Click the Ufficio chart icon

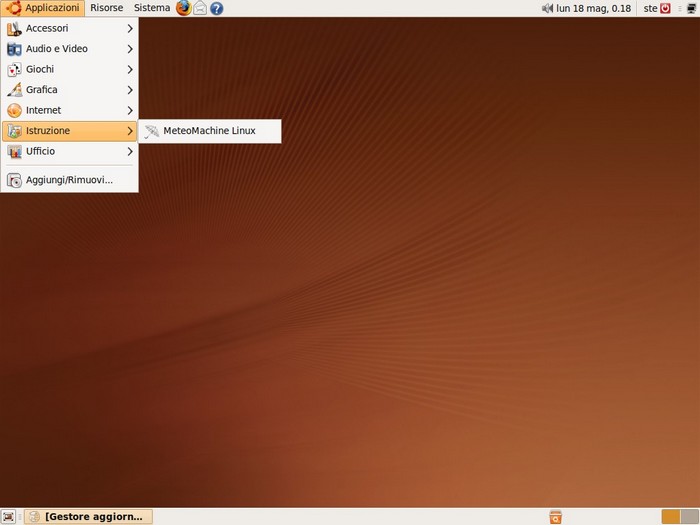tap(14, 152)
